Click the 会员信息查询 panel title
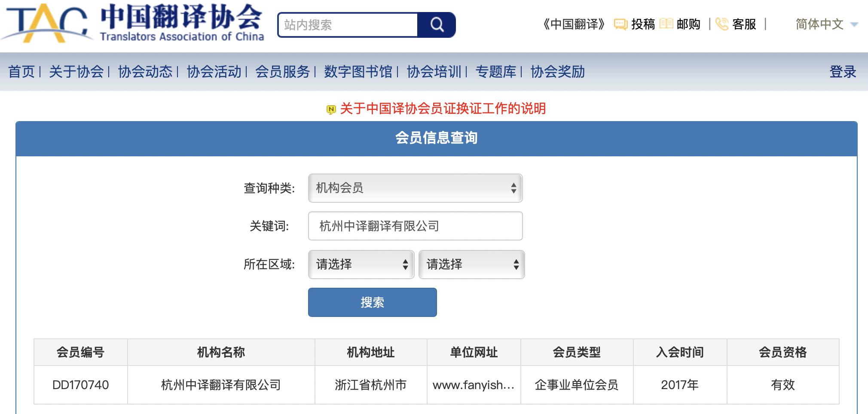868x414 pixels. 437,138
